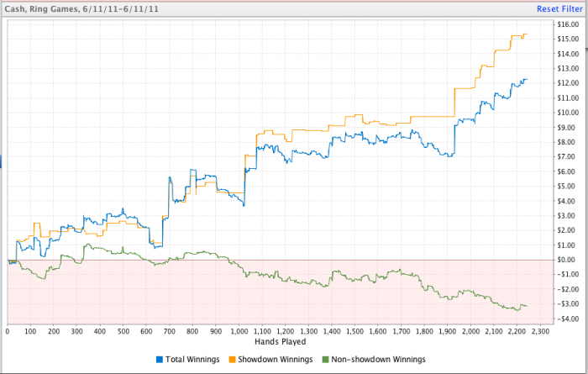Click the 1,000 x-axis tick label
This screenshot has height=374, width=588.
[239, 332]
